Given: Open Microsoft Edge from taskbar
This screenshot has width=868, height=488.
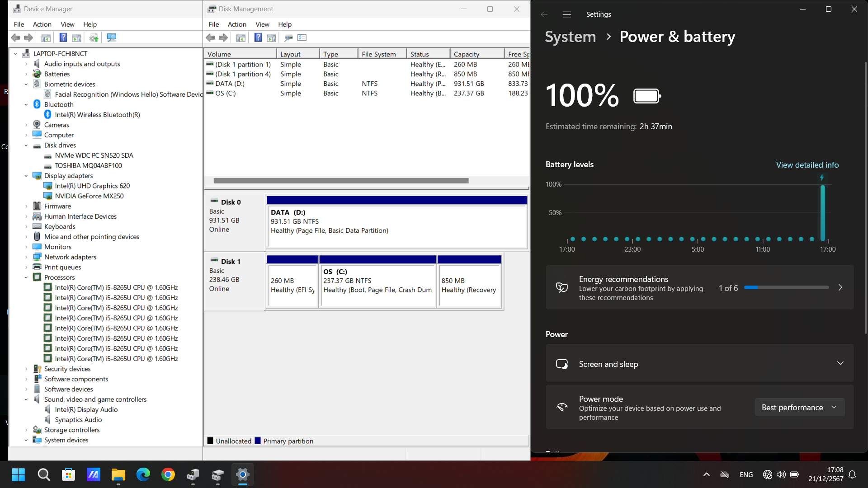Looking at the screenshot, I should tap(143, 474).
